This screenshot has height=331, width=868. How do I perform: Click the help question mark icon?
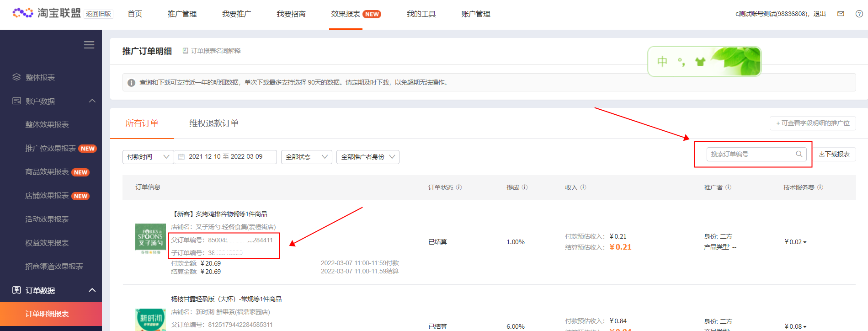coord(859,14)
